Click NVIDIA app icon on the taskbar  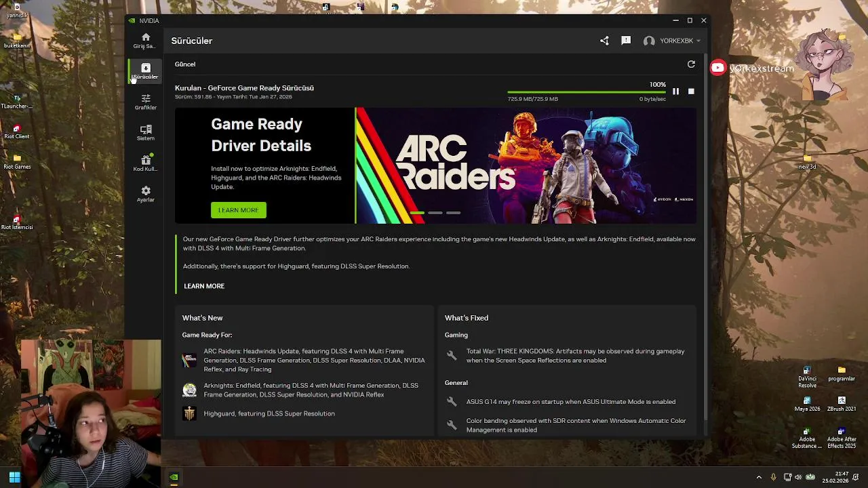click(x=174, y=477)
